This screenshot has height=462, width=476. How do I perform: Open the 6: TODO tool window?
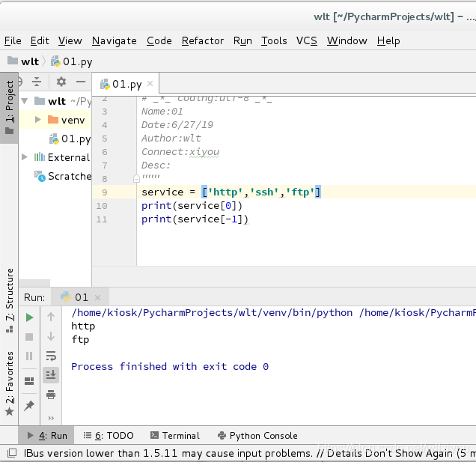click(x=109, y=436)
